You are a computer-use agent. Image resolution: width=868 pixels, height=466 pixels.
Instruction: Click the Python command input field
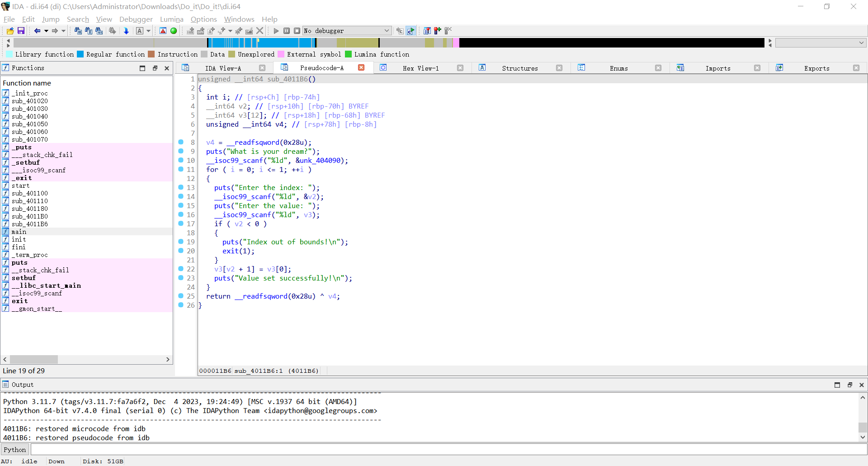point(448,449)
